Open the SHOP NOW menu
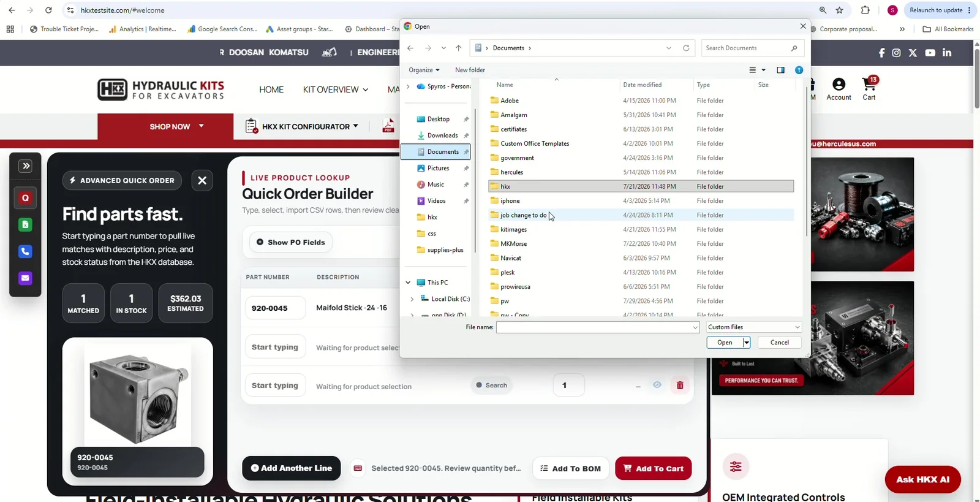 tap(165, 126)
